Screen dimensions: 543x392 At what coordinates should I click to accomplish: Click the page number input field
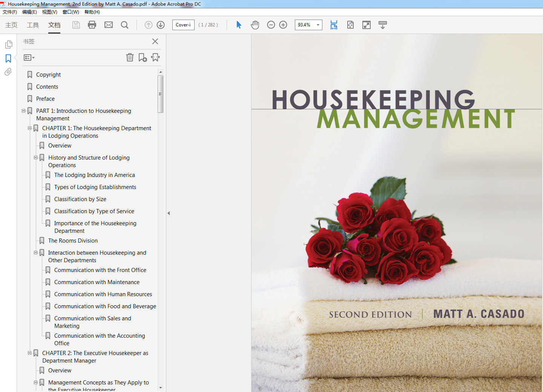point(183,25)
